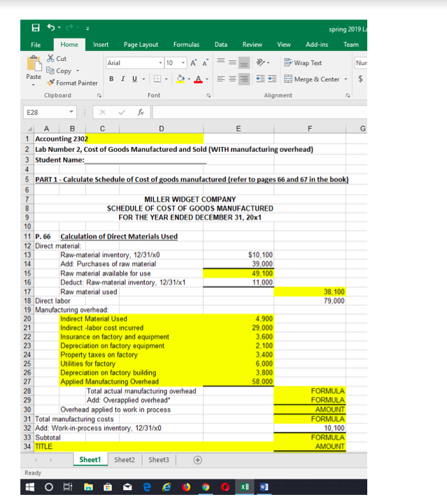Toggle underline formatting
This screenshot has width=447, height=504.
point(134,78)
